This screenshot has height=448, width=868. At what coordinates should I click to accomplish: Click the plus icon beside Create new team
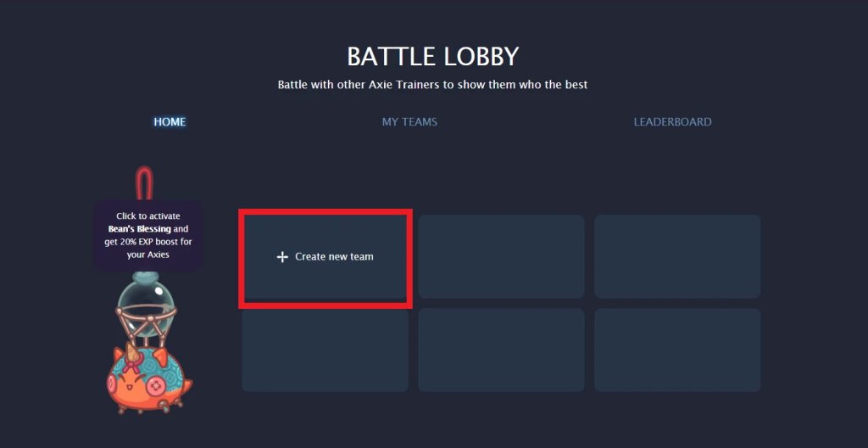point(282,257)
